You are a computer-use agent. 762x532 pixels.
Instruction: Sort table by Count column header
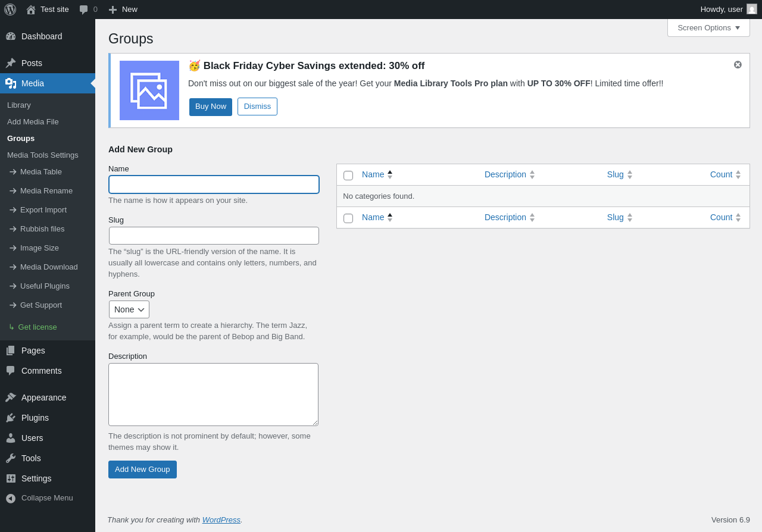click(x=721, y=174)
